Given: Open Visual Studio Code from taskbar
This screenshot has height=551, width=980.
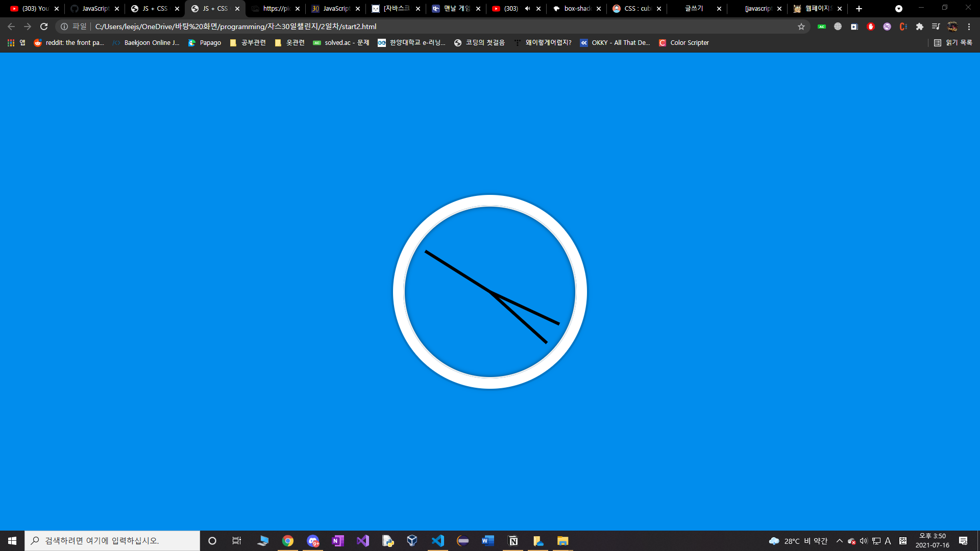Looking at the screenshot, I should 437,541.
